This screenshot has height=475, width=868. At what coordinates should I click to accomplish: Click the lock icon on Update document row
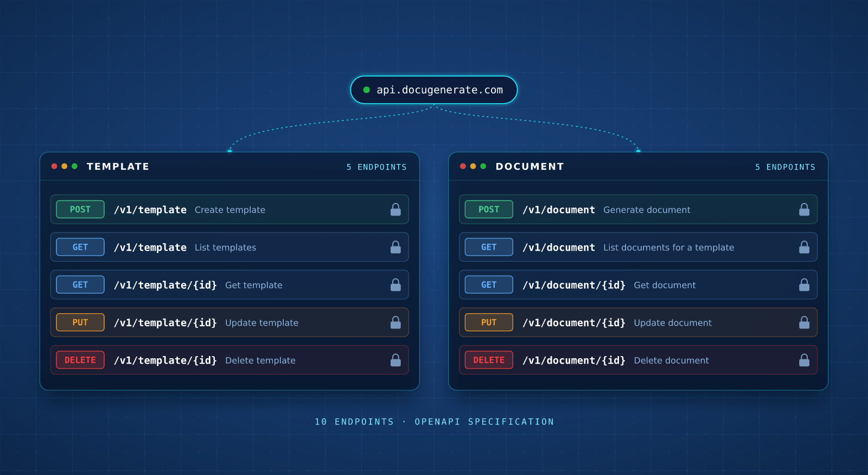(805, 322)
